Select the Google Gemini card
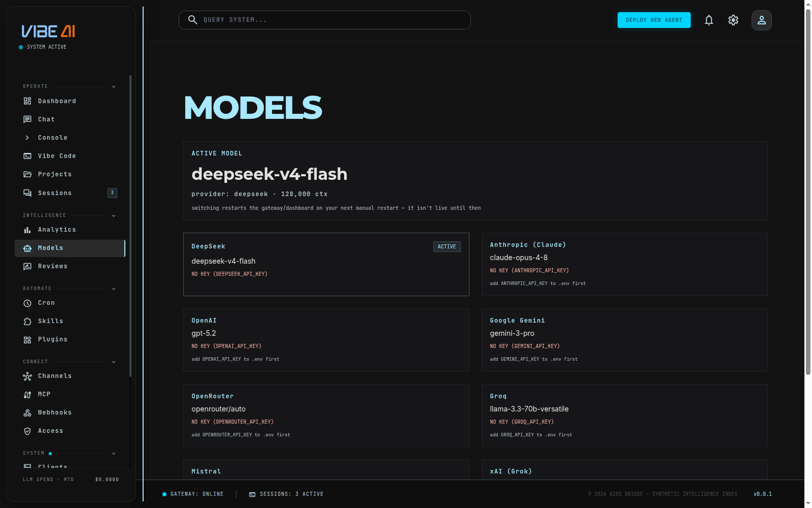812x508 pixels. pos(625,340)
